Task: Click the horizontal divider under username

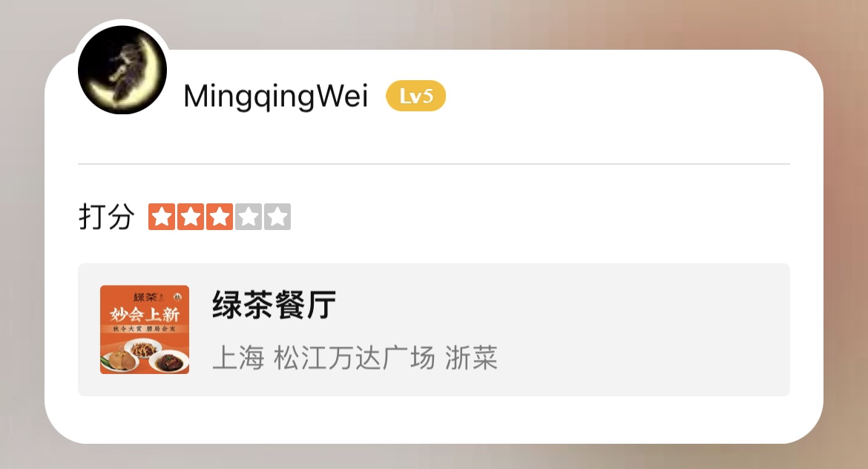Action: pyautogui.click(x=434, y=164)
